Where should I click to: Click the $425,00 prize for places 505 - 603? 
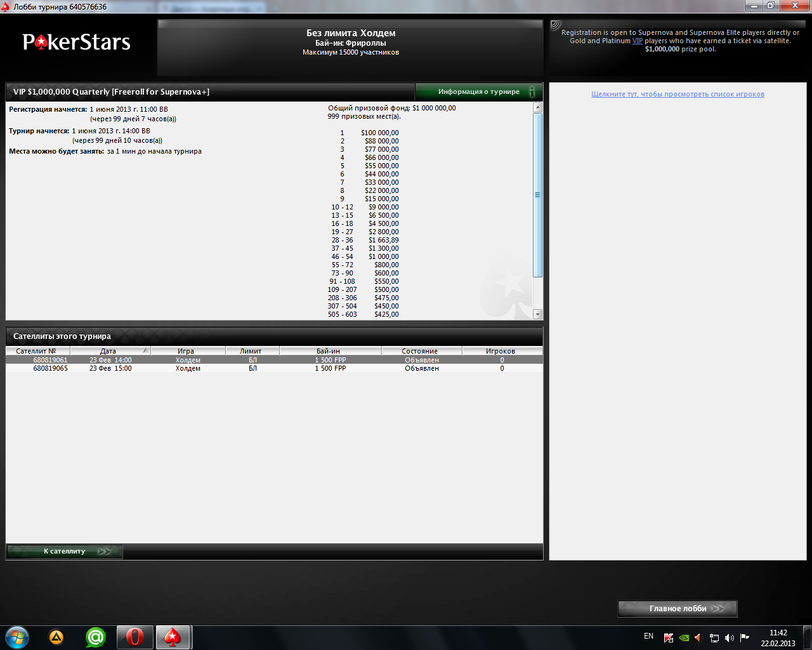tap(386, 314)
